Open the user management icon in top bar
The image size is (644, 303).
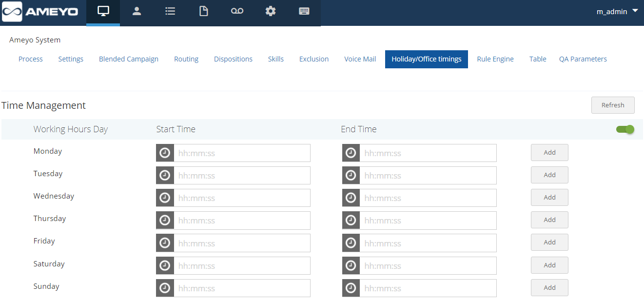pyautogui.click(x=137, y=12)
